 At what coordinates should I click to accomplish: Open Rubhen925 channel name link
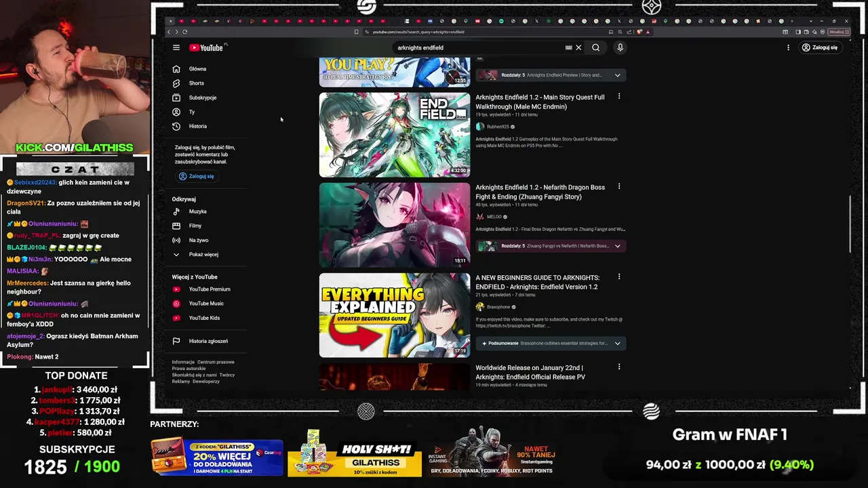(498, 127)
